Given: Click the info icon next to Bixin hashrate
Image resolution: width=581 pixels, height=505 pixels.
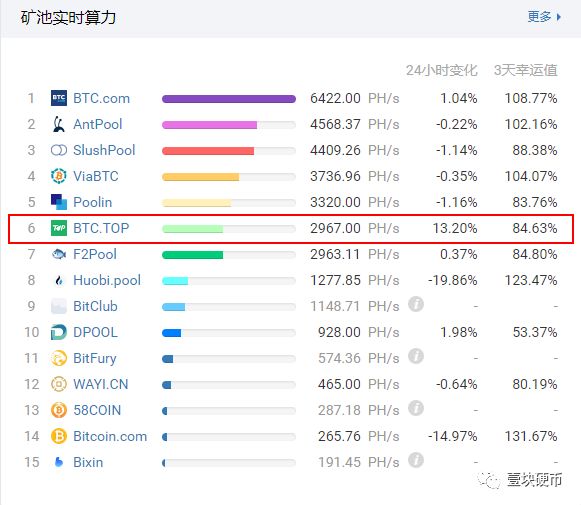Looking at the screenshot, I should point(416,460).
